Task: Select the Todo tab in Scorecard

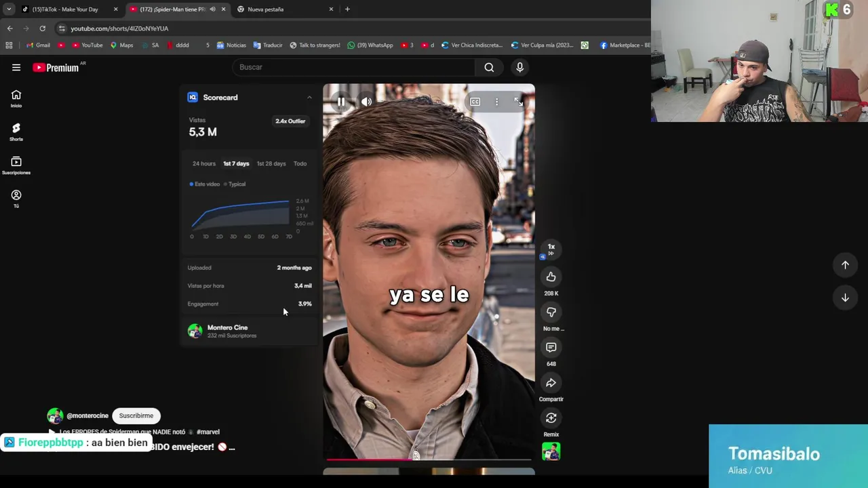Action: pyautogui.click(x=300, y=163)
